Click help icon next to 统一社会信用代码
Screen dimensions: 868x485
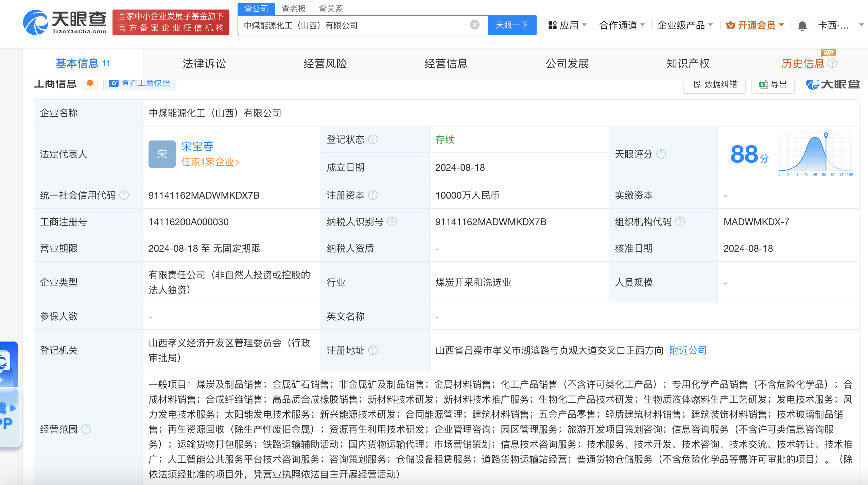pyautogui.click(x=124, y=195)
